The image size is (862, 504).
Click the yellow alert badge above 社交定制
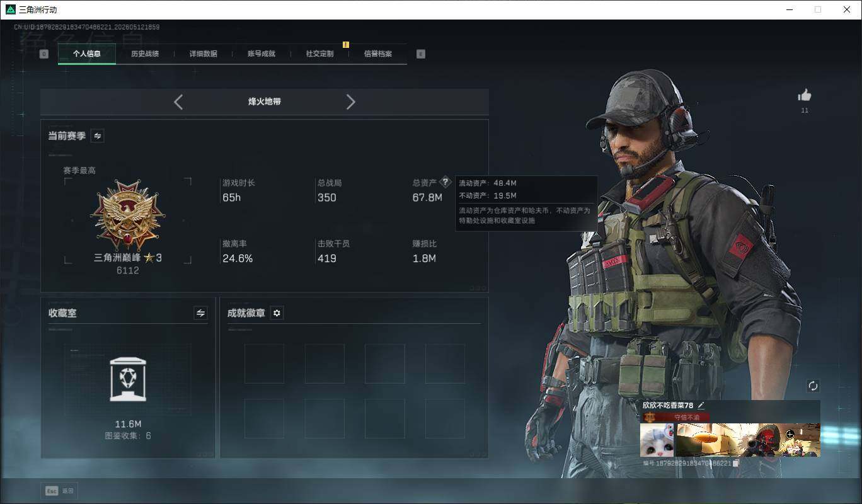(x=346, y=45)
